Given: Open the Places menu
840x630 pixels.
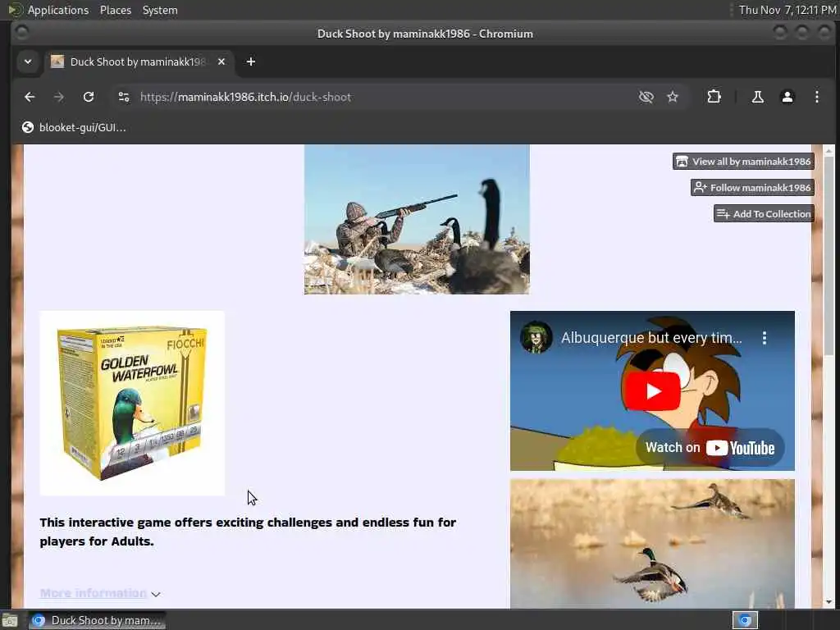Looking at the screenshot, I should tap(115, 10).
